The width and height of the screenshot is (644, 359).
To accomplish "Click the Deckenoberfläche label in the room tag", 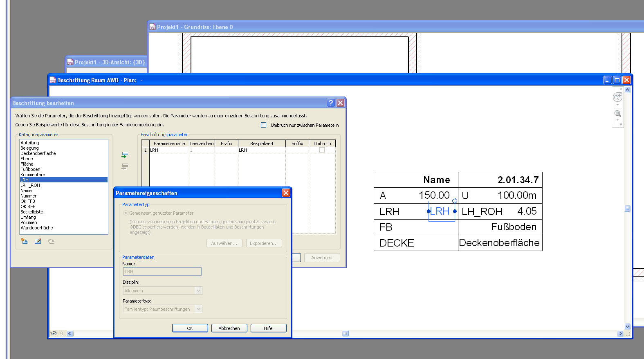I will point(499,243).
